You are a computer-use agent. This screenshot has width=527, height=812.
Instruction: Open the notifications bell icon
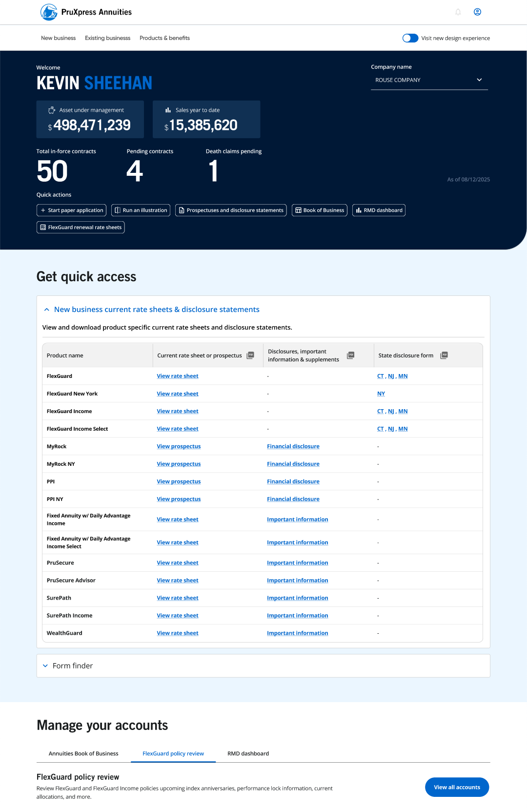(x=458, y=12)
